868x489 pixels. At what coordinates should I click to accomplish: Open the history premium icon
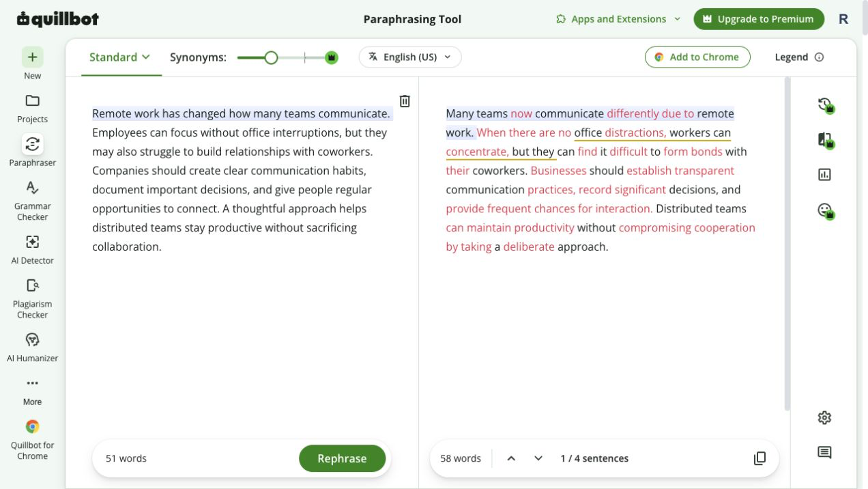pos(825,105)
